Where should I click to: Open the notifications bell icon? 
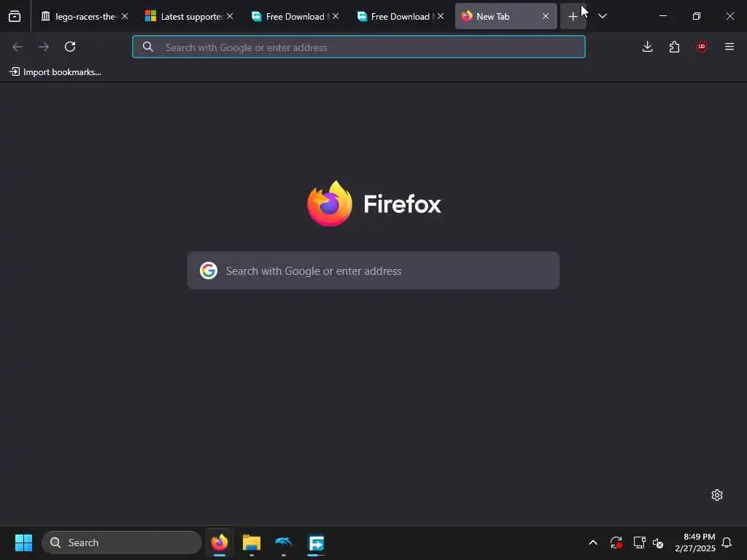727,542
